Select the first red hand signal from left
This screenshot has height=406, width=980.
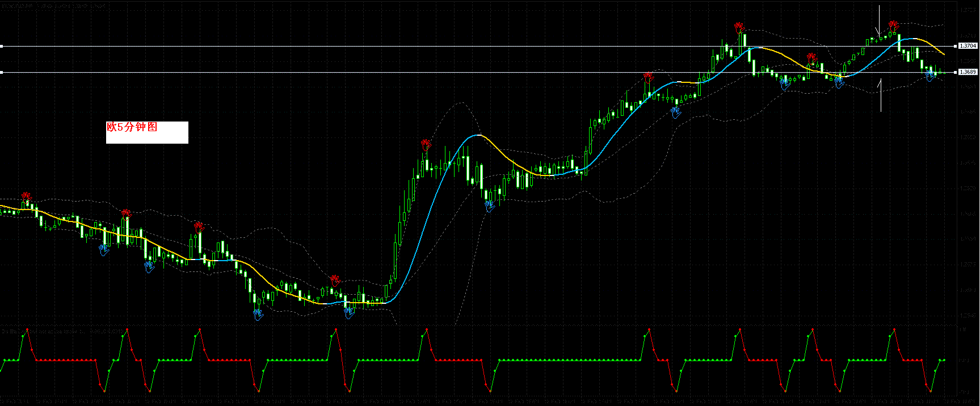27,197
